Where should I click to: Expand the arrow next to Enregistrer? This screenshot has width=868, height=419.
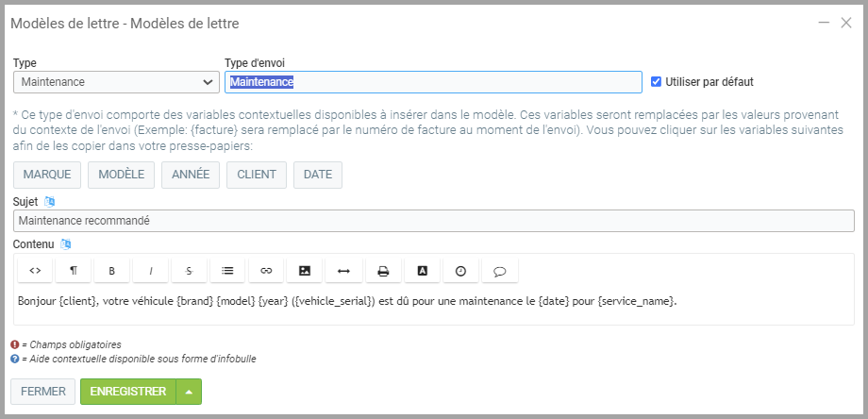189,392
